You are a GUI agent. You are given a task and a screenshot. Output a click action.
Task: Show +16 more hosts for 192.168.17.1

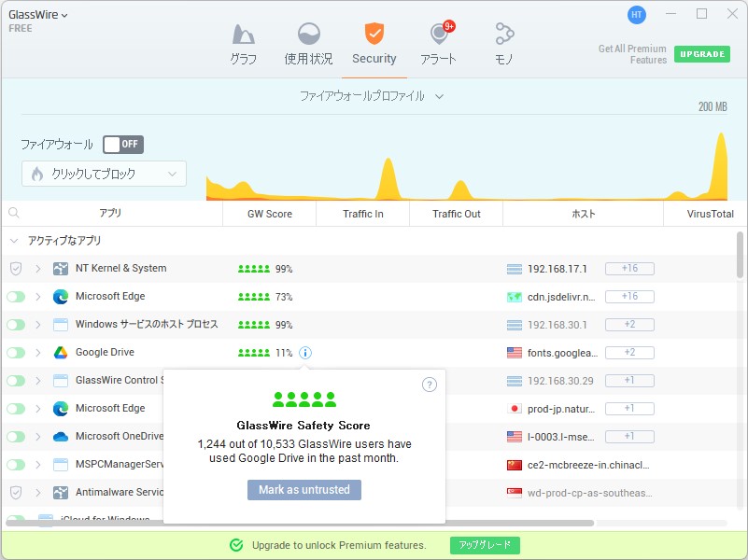click(x=629, y=269)
